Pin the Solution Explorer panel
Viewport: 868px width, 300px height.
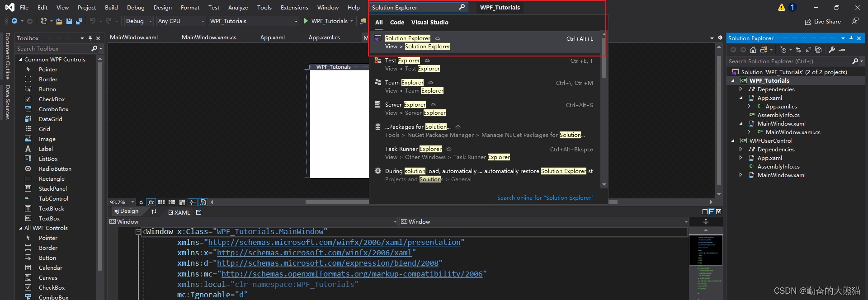851,38
